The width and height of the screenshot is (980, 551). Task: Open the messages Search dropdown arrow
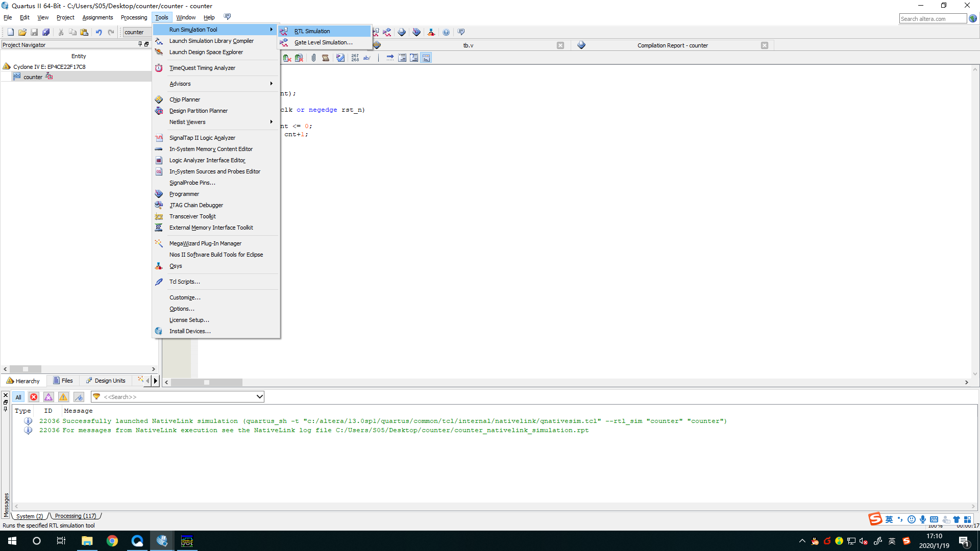tap(259, 397)
